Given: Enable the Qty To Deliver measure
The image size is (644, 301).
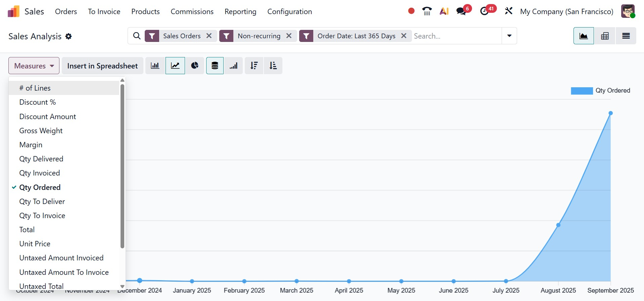Looking at the screenshot, I should (x=64, y=201).
